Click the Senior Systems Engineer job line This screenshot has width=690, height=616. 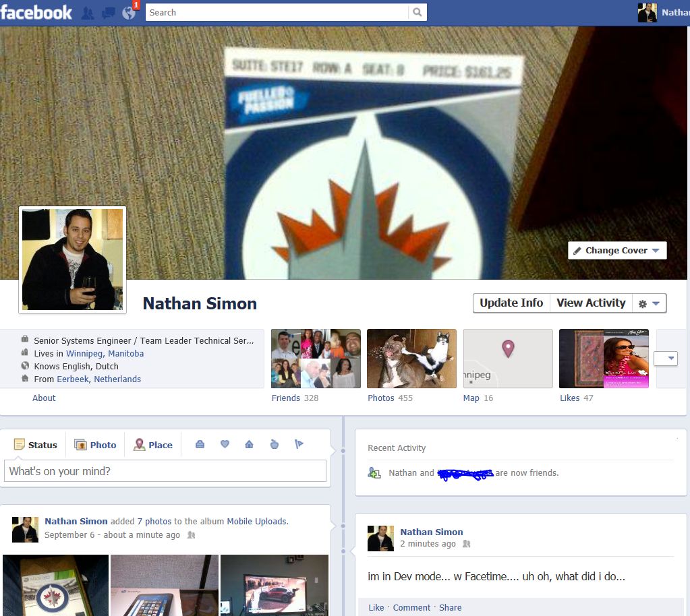[144, 341]
